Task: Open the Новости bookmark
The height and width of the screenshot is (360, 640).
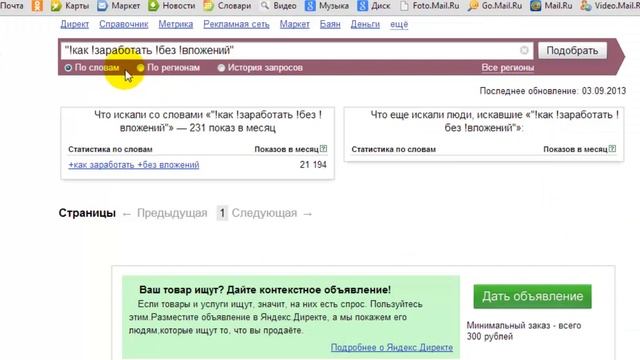Action: (x=172, y=6)
